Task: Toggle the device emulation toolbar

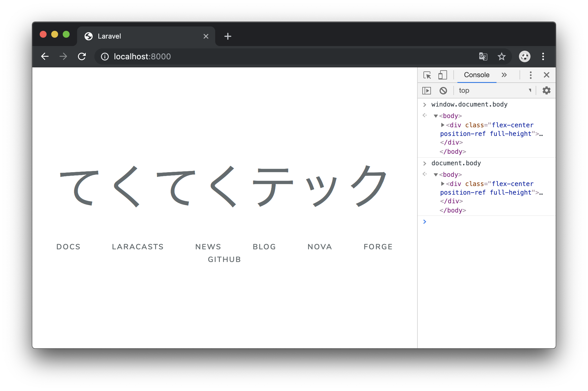Action: click(x=442, y=75)
